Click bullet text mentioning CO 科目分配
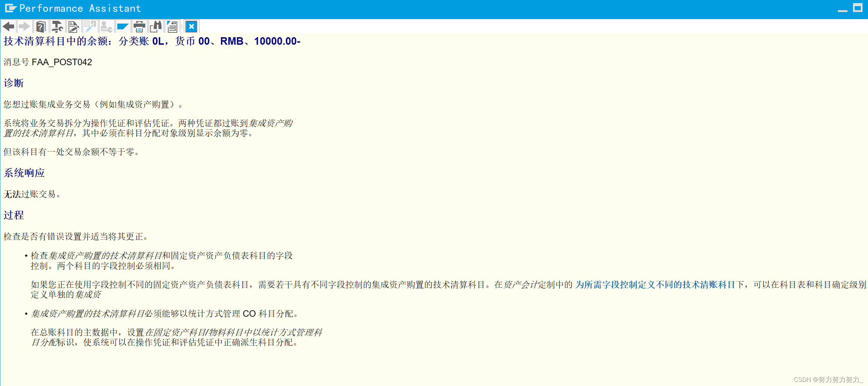This screenshot has height=386, width=868. click(164, 314)
